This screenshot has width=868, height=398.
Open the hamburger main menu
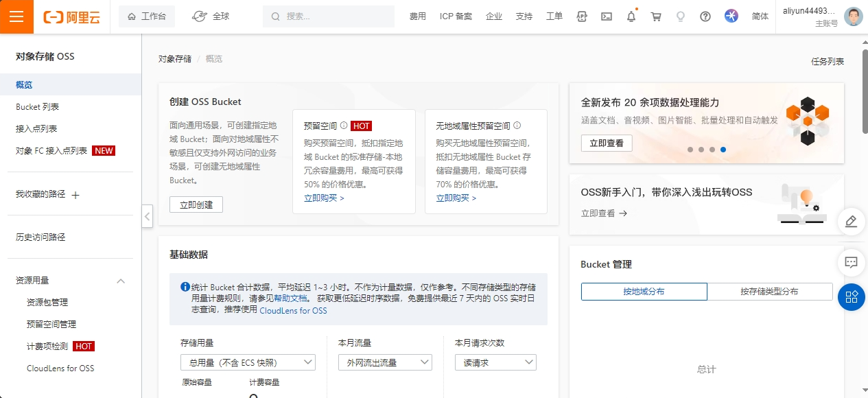pos(16,16)
